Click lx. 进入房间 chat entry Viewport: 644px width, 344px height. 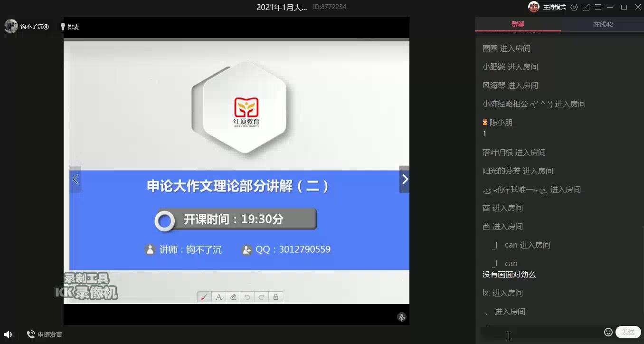point(503,293)
